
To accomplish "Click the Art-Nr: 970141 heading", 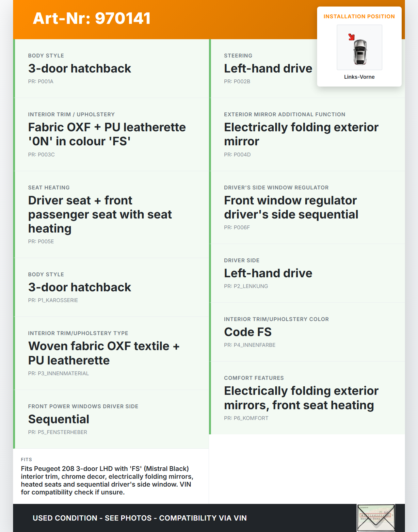I will [92, 18].
